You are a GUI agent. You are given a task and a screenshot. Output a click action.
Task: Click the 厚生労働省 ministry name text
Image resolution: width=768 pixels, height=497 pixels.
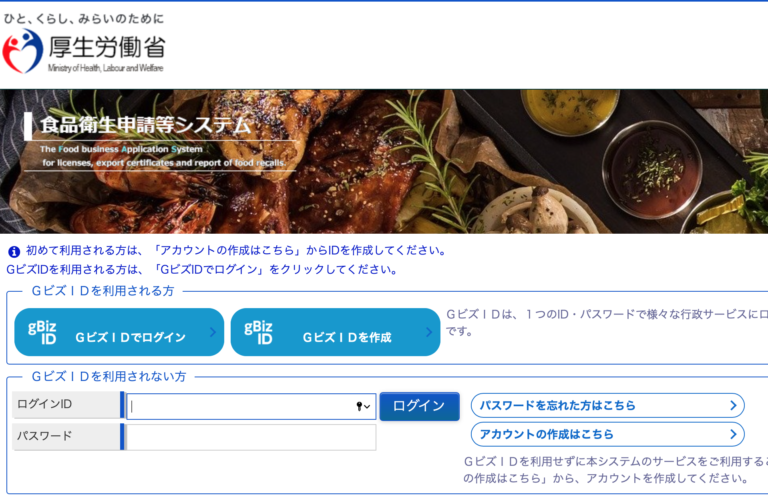107,47
